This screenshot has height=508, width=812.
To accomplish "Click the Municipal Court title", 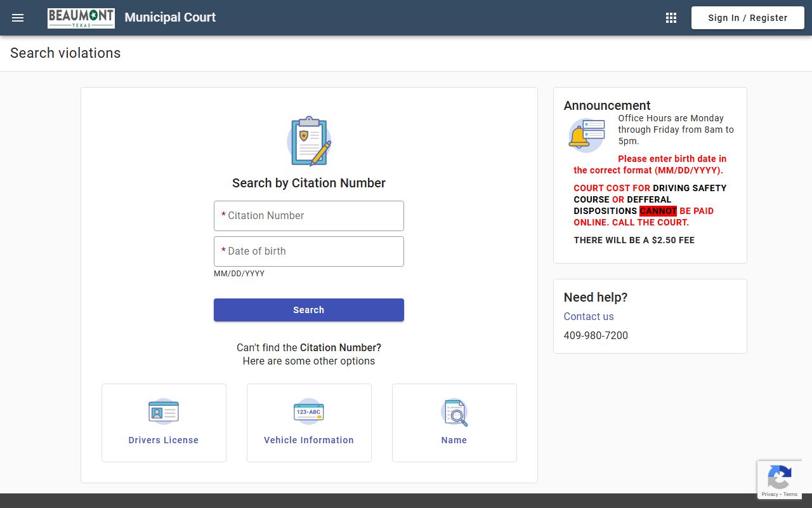I will point(170,18).
